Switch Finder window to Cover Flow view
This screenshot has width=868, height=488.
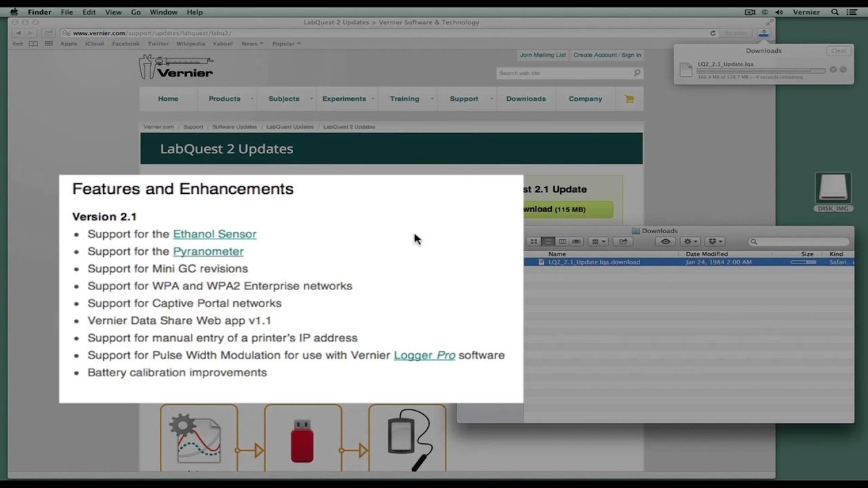pyautogui.click(x=576, y=242)
